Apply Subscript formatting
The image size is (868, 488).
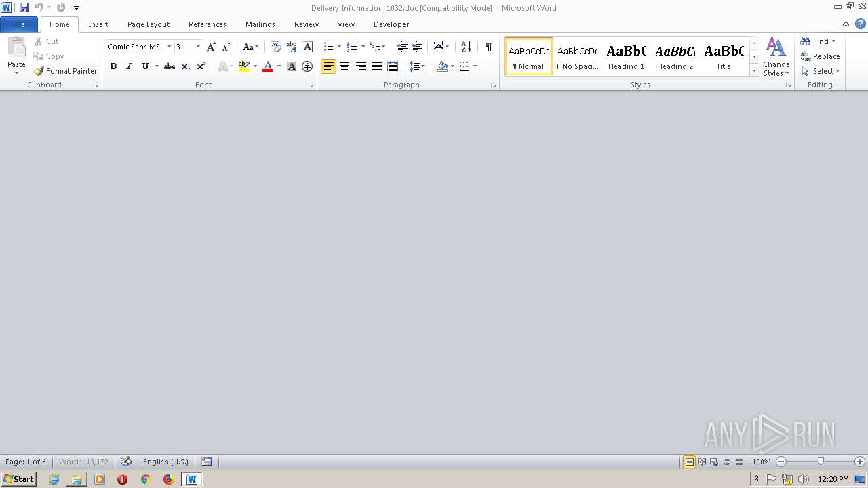point(186,66)
